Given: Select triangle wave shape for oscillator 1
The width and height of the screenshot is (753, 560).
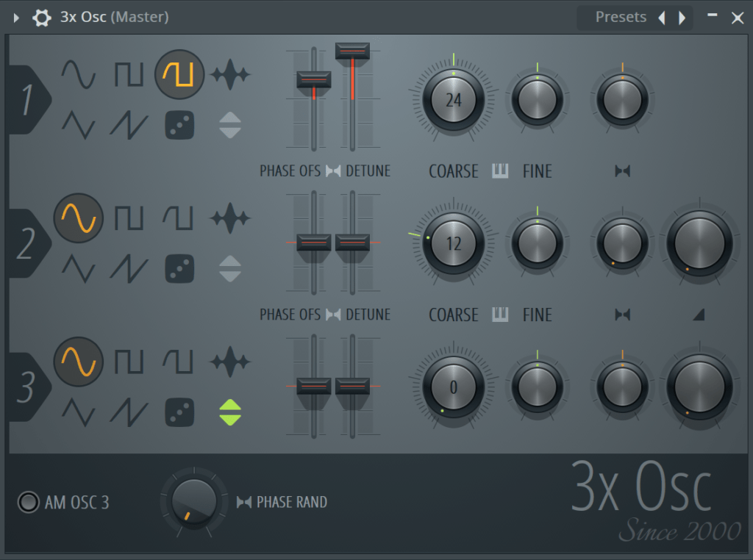Looking at the screenshot, I should (78, 125).
